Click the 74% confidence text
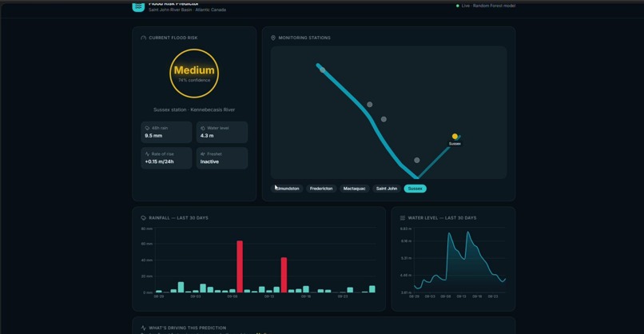This screenshot has height=334, width=644. (194, 80)
